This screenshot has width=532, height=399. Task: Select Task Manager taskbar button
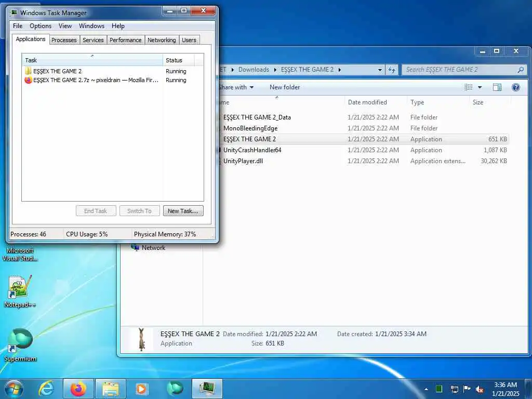click(x=207, y=389)
